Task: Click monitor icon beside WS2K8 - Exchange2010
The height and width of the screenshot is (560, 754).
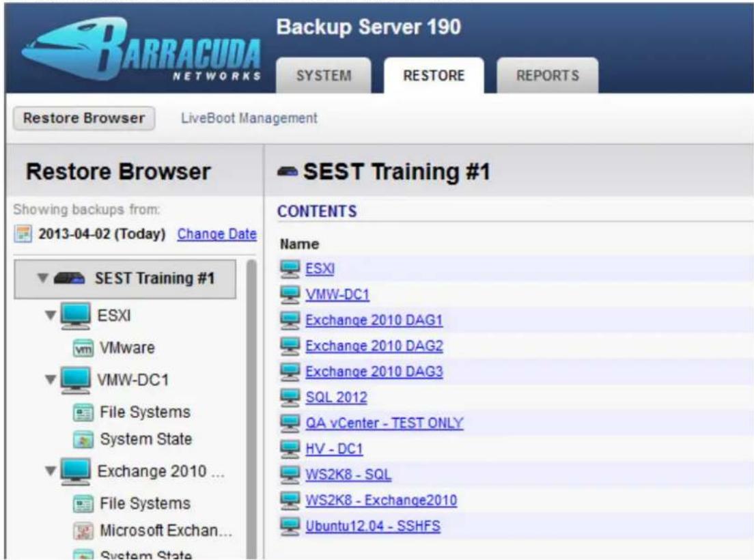Action: [x=290, y=501]
